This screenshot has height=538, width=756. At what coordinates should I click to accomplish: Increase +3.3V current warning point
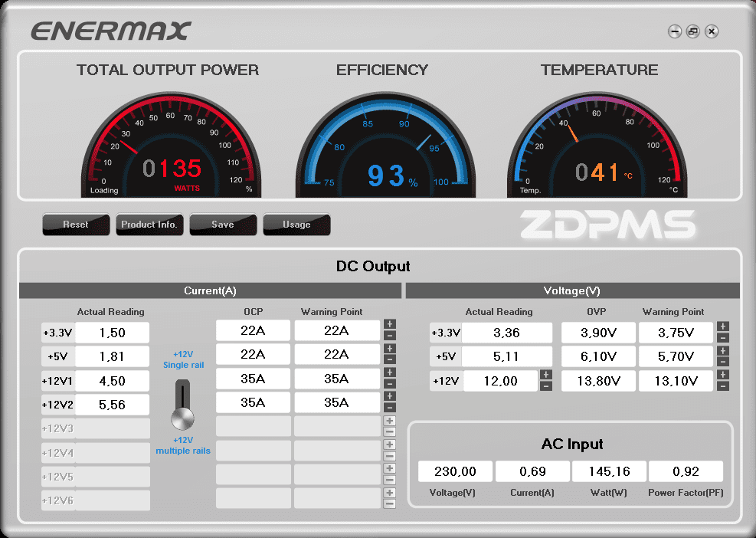(x=390, y=324)
